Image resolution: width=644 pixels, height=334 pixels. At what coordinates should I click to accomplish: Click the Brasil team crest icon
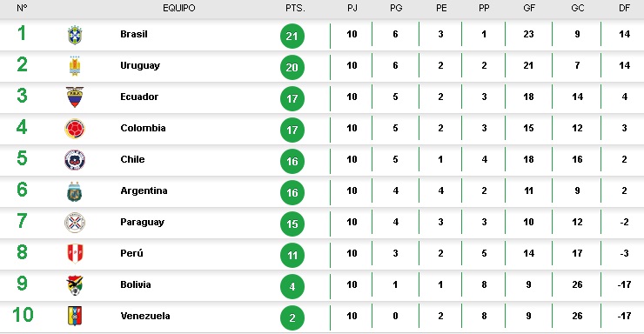point(75,35)
